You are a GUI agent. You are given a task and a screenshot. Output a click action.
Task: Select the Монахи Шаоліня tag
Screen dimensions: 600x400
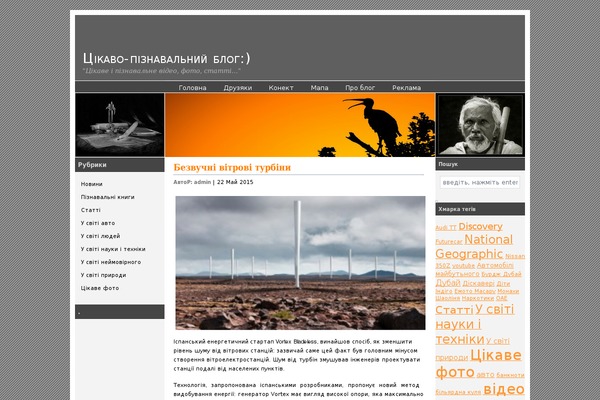tap(508, 291)
